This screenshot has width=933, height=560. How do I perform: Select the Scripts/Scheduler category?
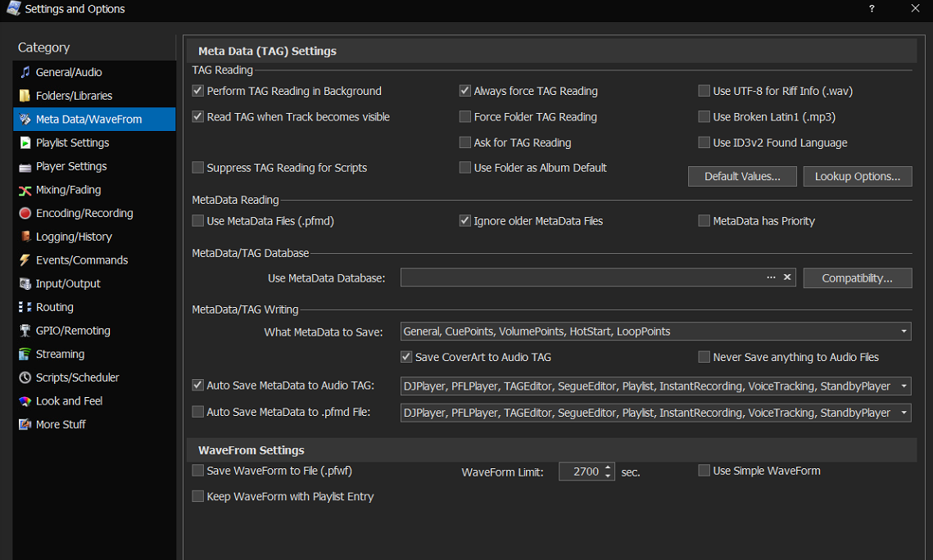[x=77, y=377]
